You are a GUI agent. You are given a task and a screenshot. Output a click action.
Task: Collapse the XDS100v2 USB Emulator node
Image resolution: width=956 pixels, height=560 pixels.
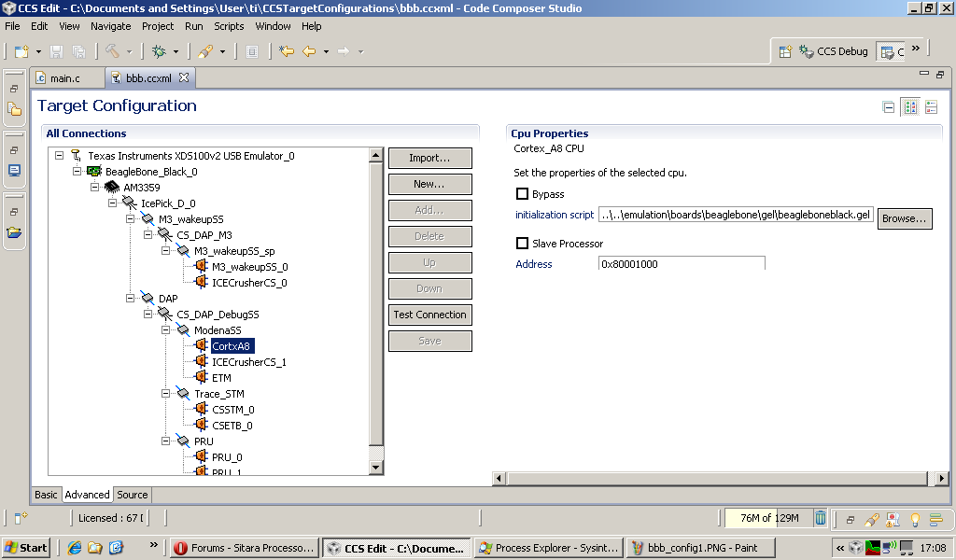point(59,155)
